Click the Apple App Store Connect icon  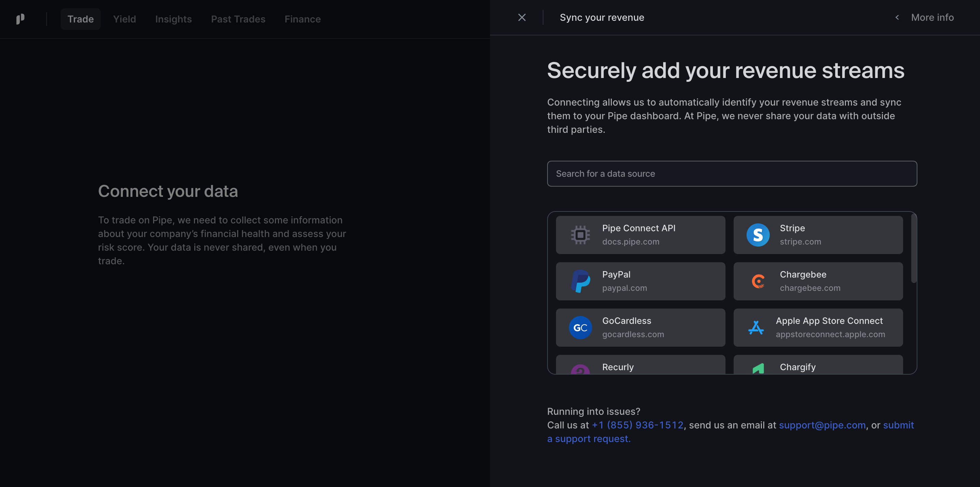click(x=756, y=328)
